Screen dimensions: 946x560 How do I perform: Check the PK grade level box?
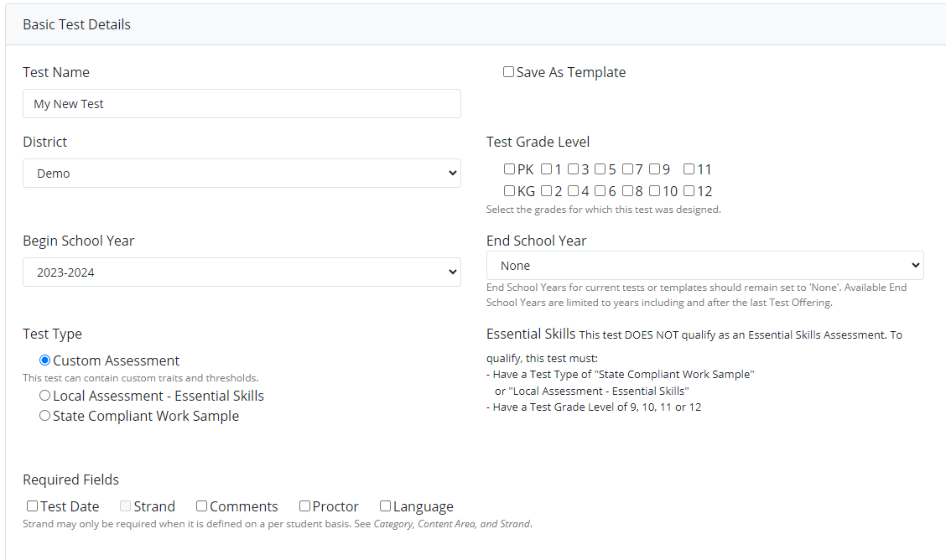(x=510, y=169)
